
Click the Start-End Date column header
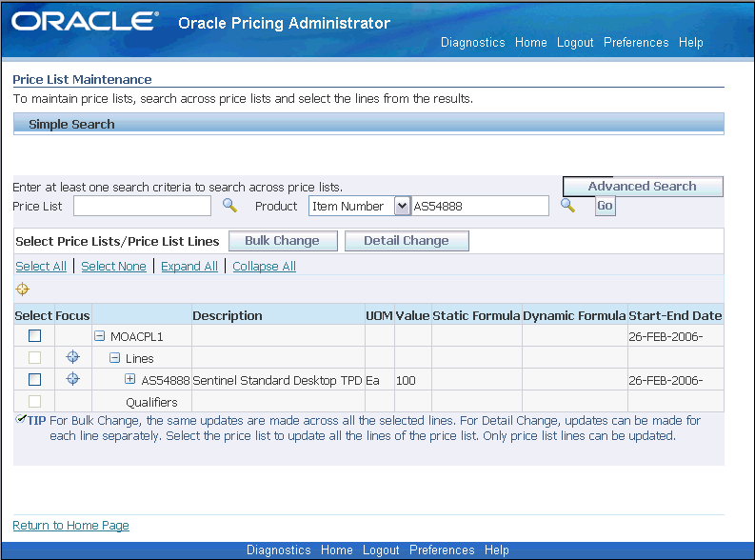(676, 315)
